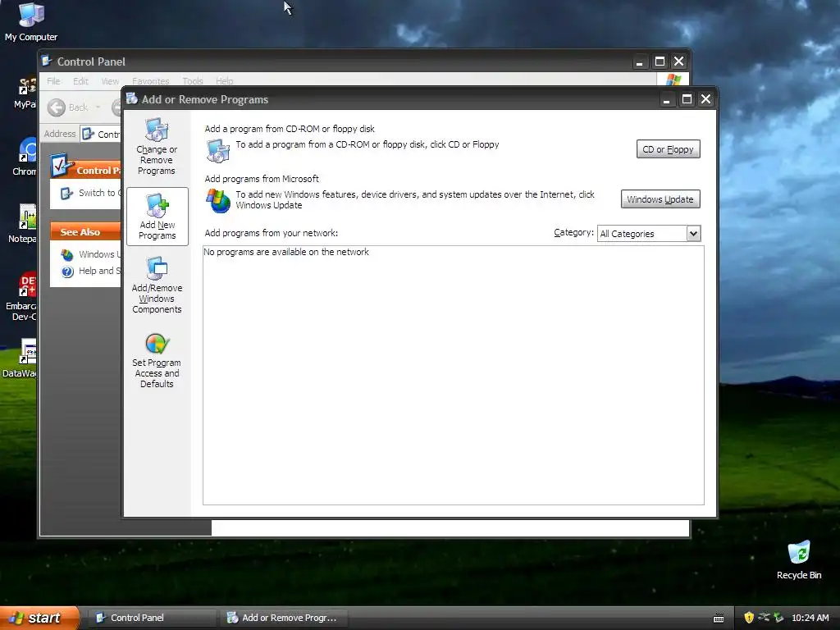The height and width of the screenshot is (630, 840).
Task: Click the See Also panel header
Action: tap(85, 232)
